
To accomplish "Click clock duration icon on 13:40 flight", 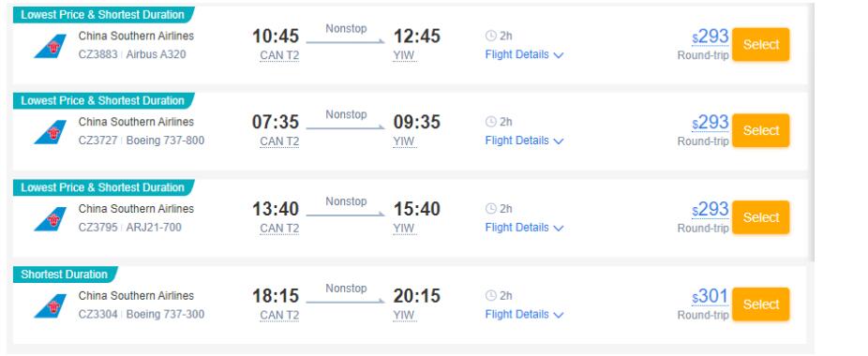I will tap(490, 209).
